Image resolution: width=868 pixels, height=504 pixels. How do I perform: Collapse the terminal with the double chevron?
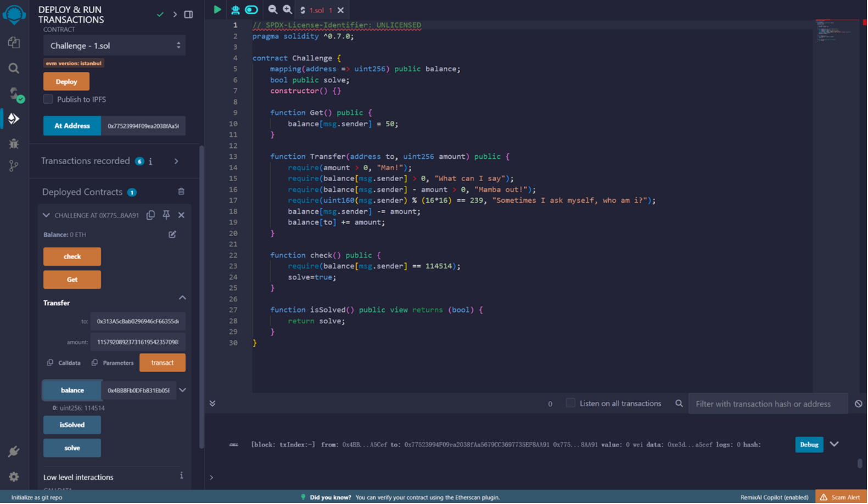click(212, 404)
